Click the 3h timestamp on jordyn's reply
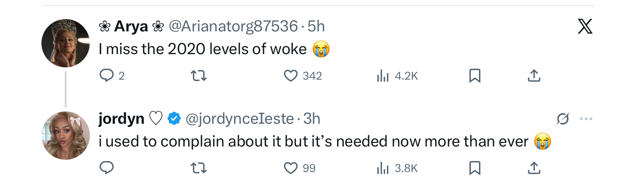Viewport: 644px width, 187px height. pyautogui.click(x=312, y=119)
